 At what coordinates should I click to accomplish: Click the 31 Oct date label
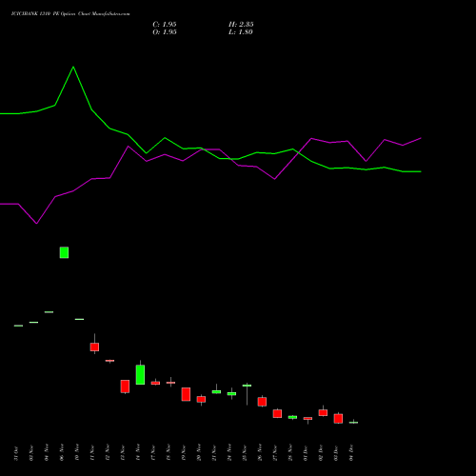(x=16, y=453)
